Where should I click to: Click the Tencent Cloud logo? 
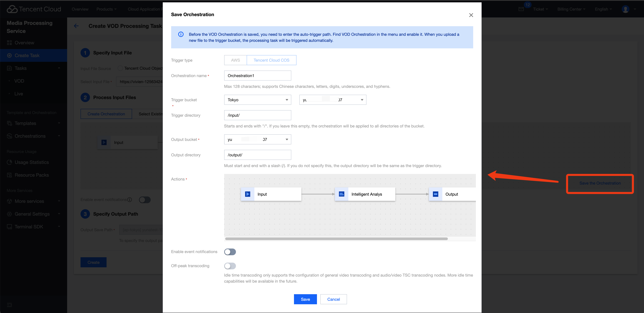[x=34, y=9]
